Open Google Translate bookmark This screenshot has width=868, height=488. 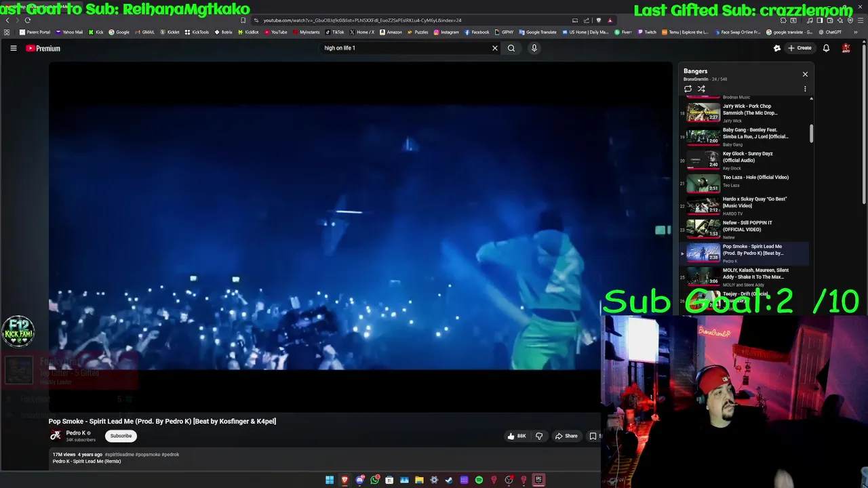coord(538,32)
